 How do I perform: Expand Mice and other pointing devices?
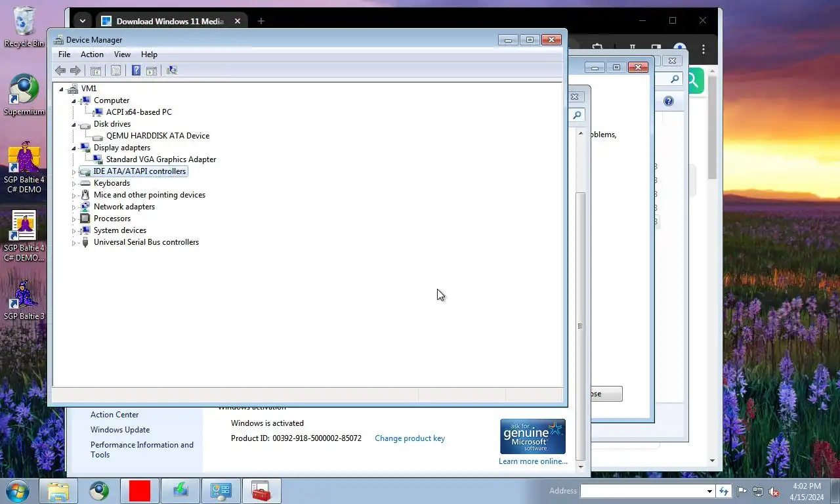click(x=73, y=195)
